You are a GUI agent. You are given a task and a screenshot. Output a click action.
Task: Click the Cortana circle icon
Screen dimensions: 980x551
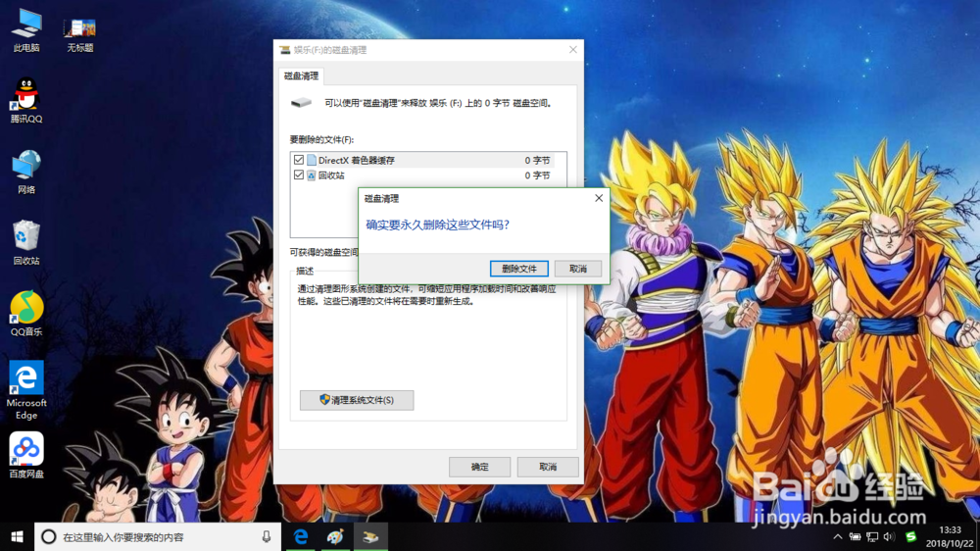point(49,536)
